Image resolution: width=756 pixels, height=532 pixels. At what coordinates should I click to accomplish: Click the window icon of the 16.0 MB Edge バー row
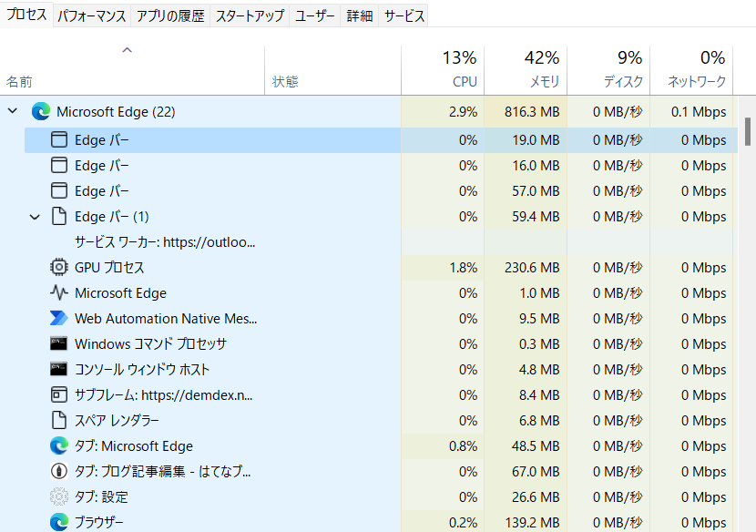coord(59,166)
